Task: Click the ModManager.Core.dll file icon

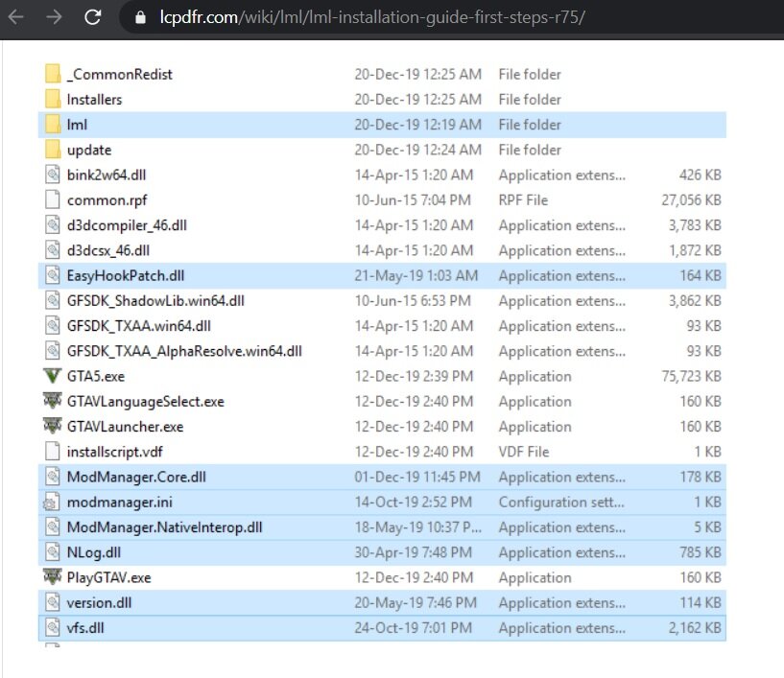Action: click(53, 477)
